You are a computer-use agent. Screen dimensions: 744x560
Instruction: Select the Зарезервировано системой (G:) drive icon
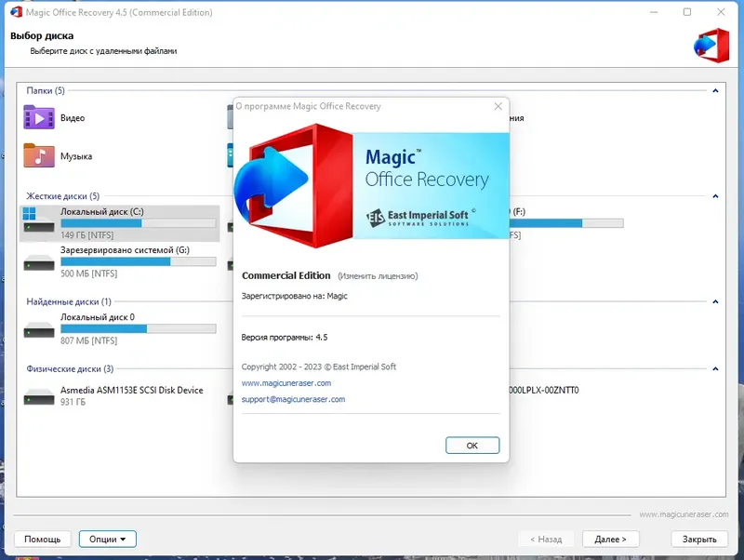coord(39,263)
